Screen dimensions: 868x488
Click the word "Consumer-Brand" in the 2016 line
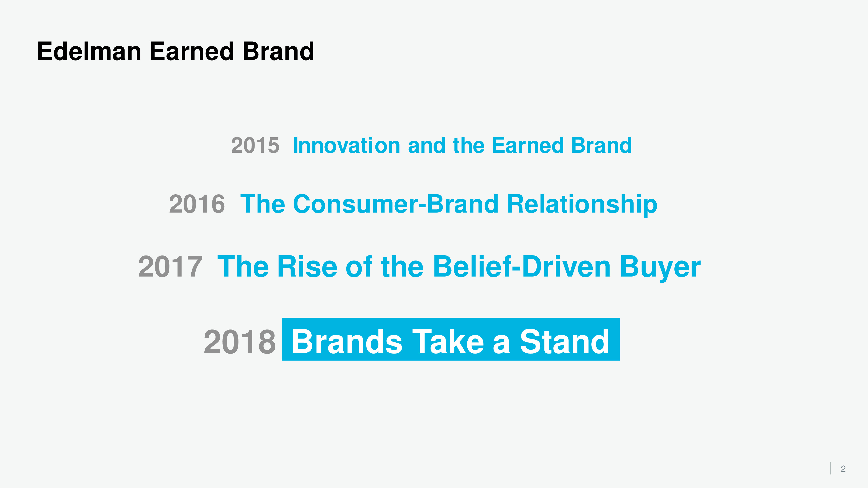click(x=396, y=204)
